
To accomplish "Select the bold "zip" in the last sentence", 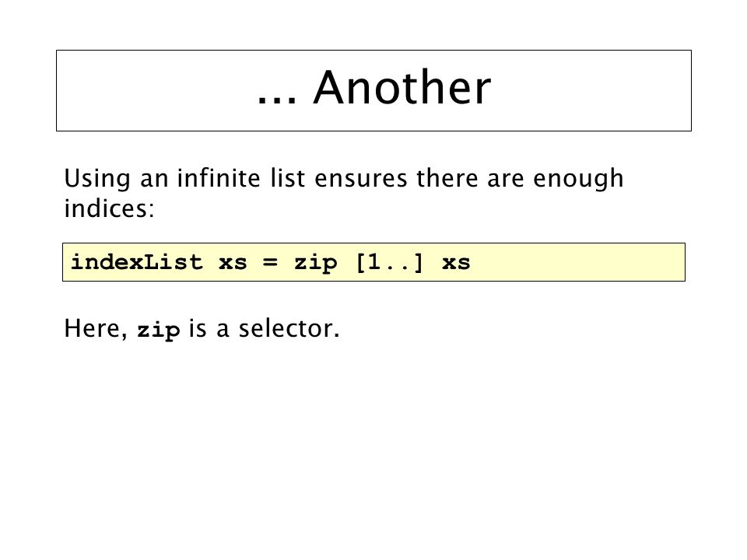I will pyautogui.click(x=158, y=330).
